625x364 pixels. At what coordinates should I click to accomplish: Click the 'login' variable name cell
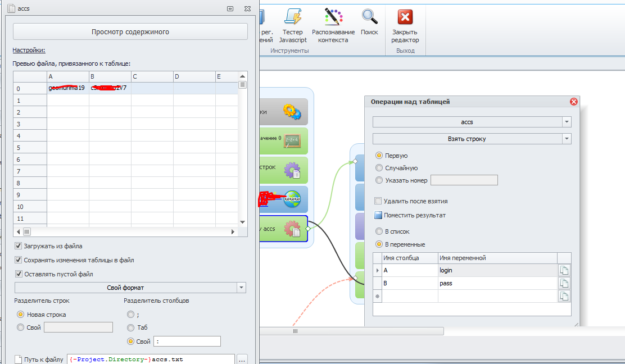click(497, 270)
